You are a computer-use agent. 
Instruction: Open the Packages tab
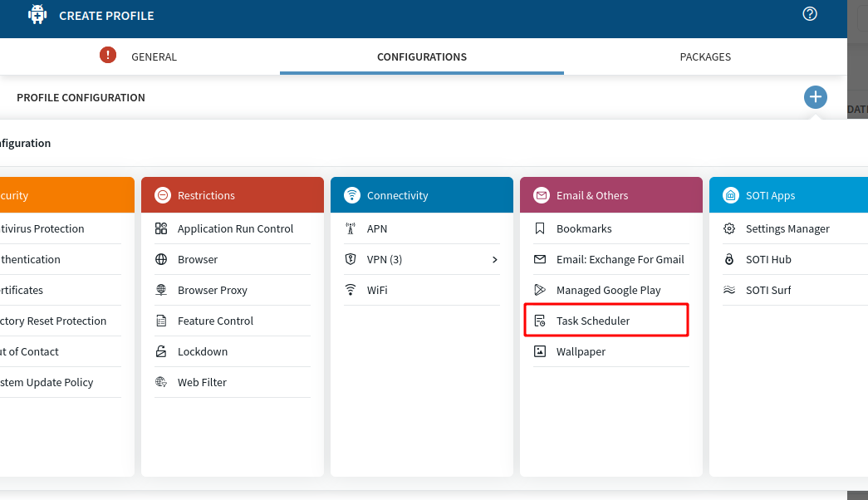[x=705, y=57]
